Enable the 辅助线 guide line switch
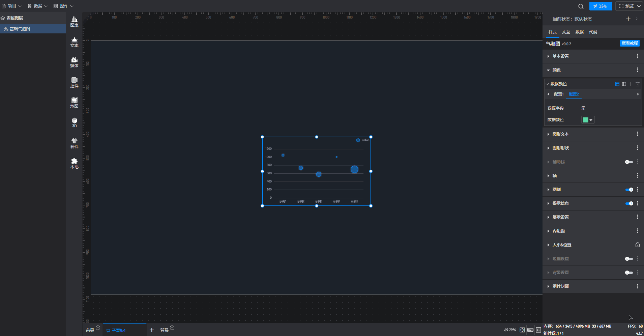Image resolution: width=644 pixels, height=336 pixels. point(629,162)
